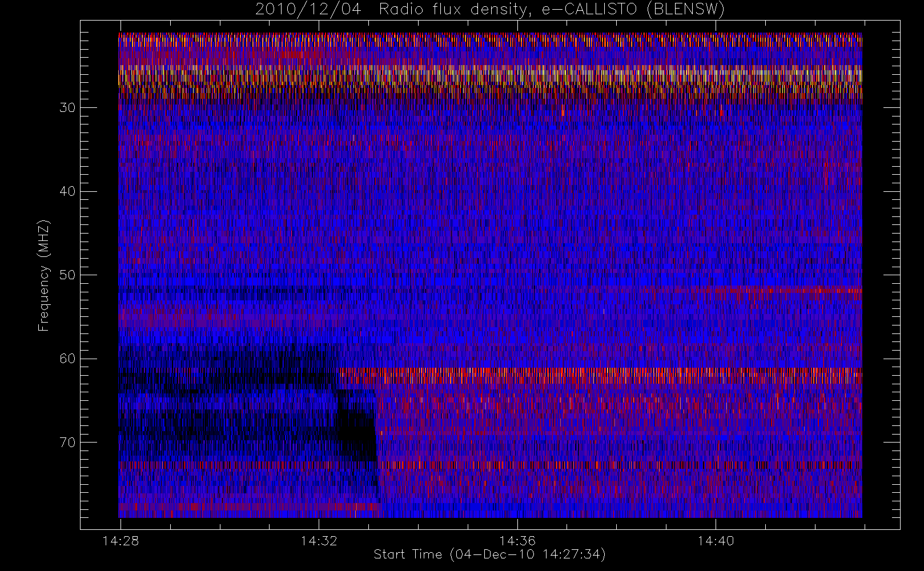Click the 60 frequency tick label

(67, 359)
